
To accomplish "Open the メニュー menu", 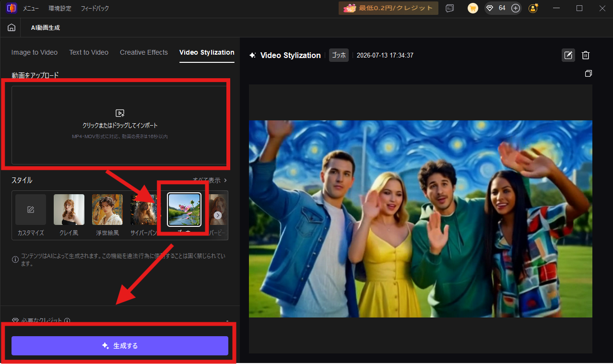I will pos(31,9).
